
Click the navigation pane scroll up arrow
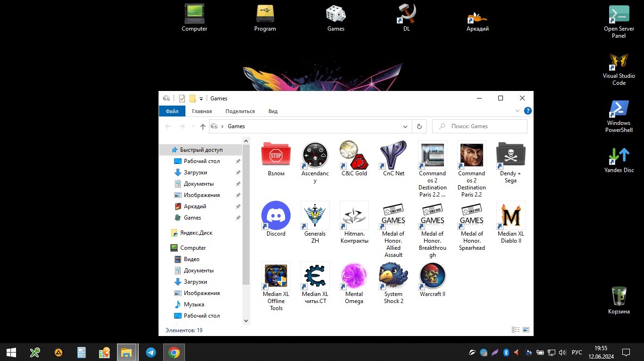246,140
